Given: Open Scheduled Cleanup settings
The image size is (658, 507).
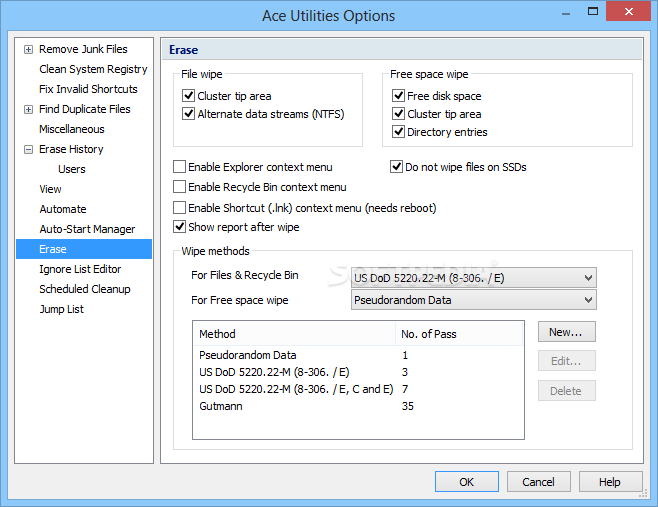Looking at the screenshot, I should (x=85, y=289).
